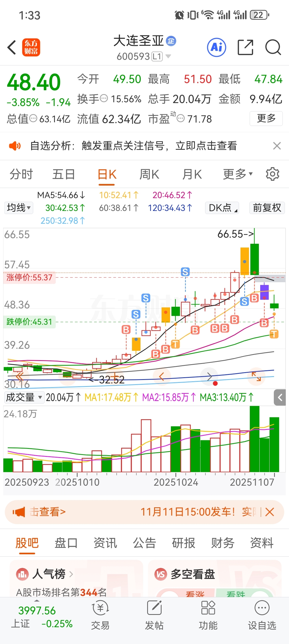This screenshot has height=644, width=289.
Task: Tap the 250:32.98 moving average value
Action: 63,221
